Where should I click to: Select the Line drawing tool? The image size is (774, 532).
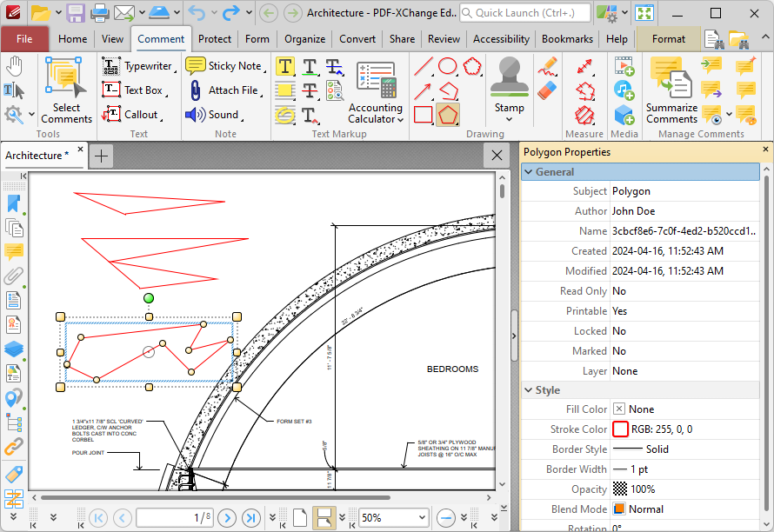click(x=424, y=66)
